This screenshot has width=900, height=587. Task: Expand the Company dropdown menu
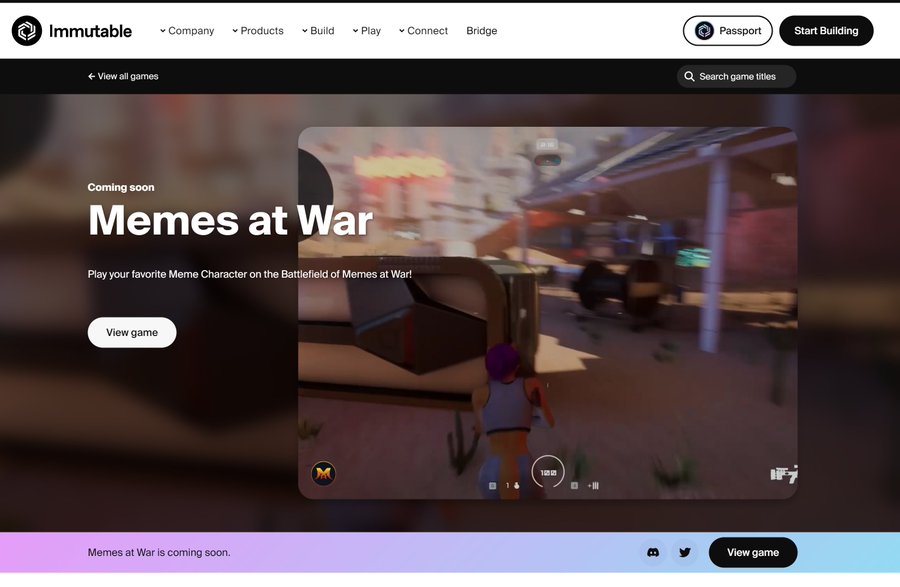188,30
